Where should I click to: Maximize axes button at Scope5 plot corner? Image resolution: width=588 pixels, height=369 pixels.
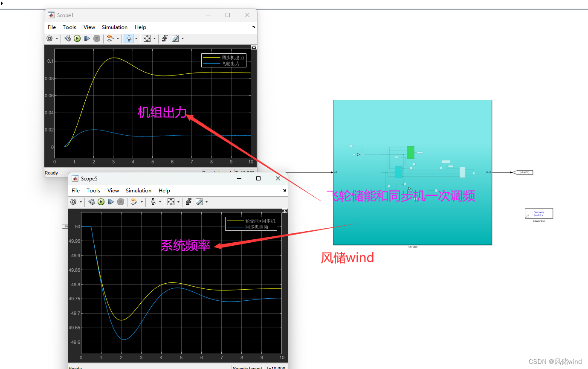pyautogui.click(x=284, y=211)
